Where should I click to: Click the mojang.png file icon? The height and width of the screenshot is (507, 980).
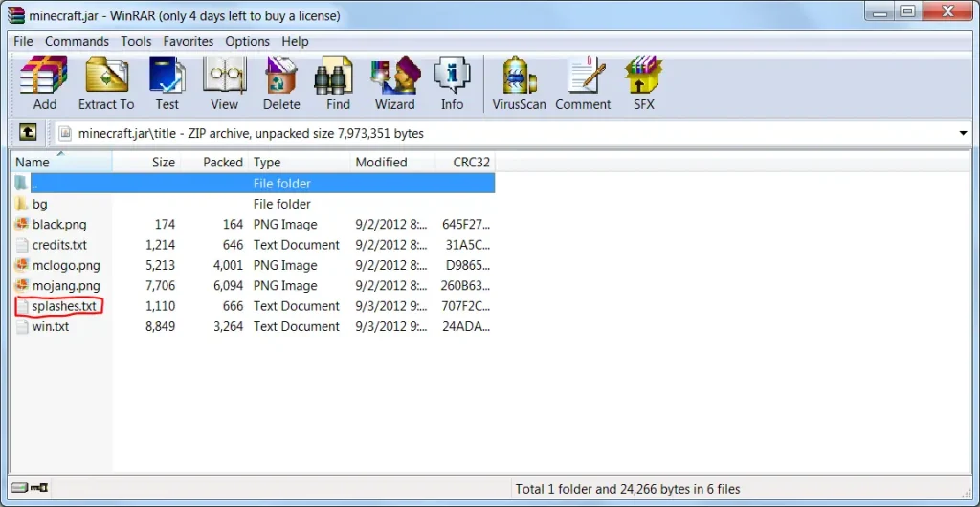point(22,285)
